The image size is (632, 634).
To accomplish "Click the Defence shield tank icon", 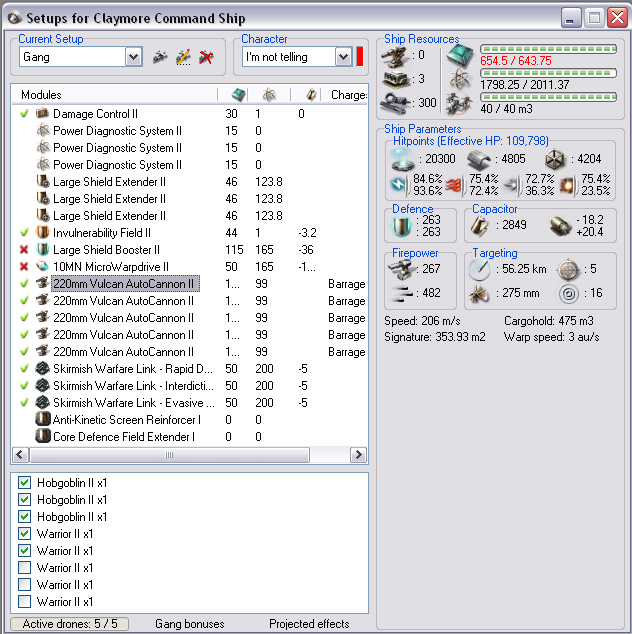I will (x=401, y=226).
